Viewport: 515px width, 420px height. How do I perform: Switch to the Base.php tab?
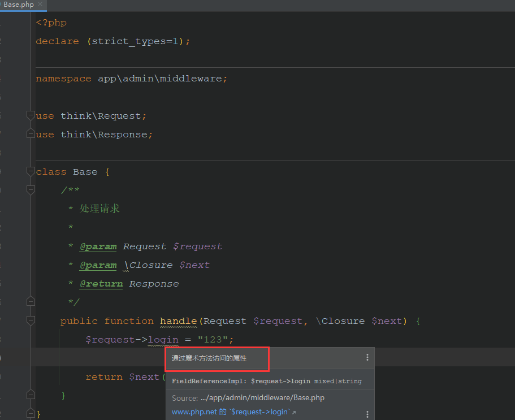coord(18,5)
